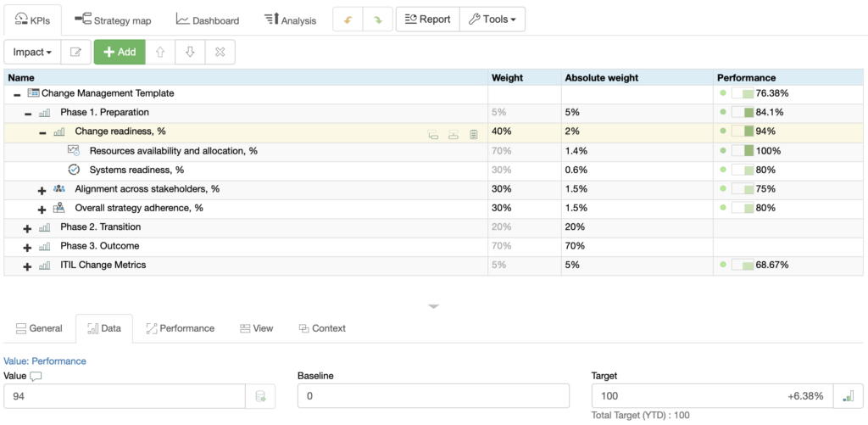868x425 pixels.
Task: Click the clipboard icon in the Change readiness row
Action: pyautogui.click(x=474, y=132)
